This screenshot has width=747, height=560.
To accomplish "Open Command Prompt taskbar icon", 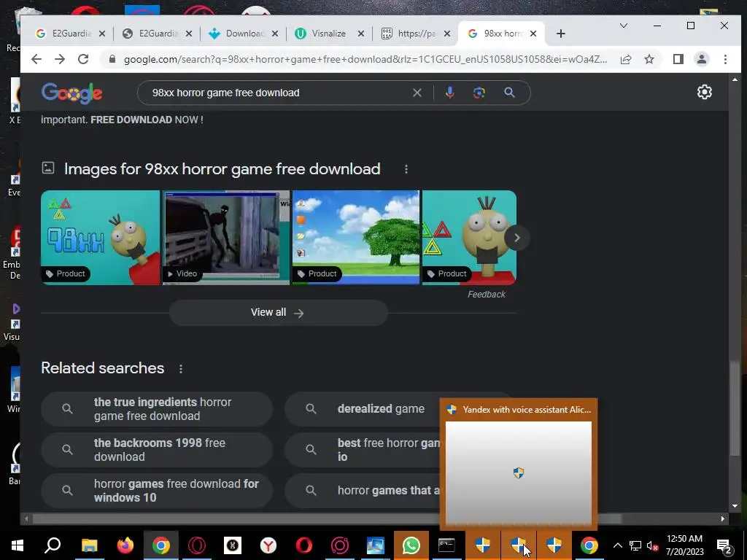I will tap(446, 545).
